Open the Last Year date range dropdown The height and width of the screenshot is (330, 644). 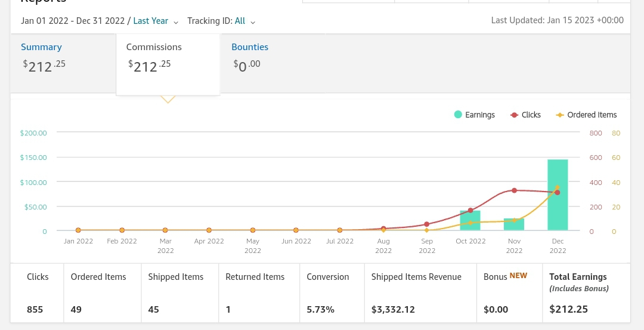(156, 21)
